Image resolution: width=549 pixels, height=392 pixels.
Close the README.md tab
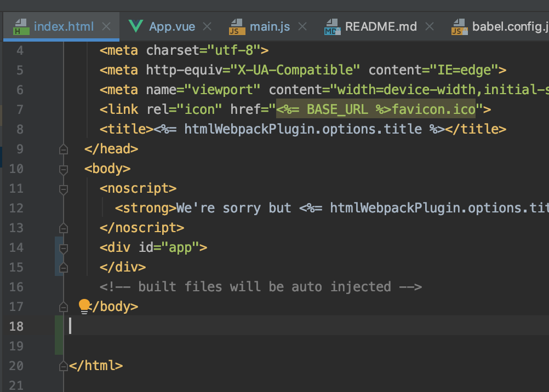click(429, 27)
